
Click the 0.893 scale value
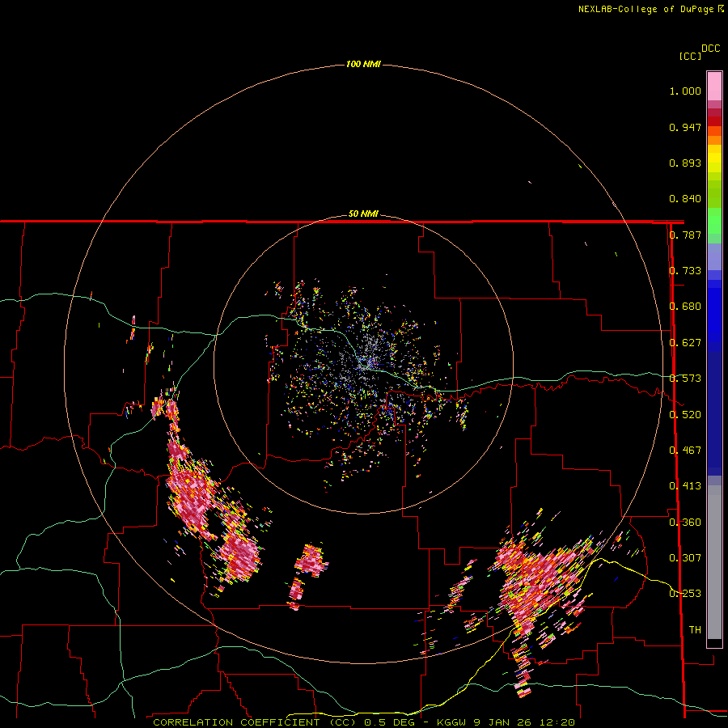pyautogui.click(x=685, y=163)
